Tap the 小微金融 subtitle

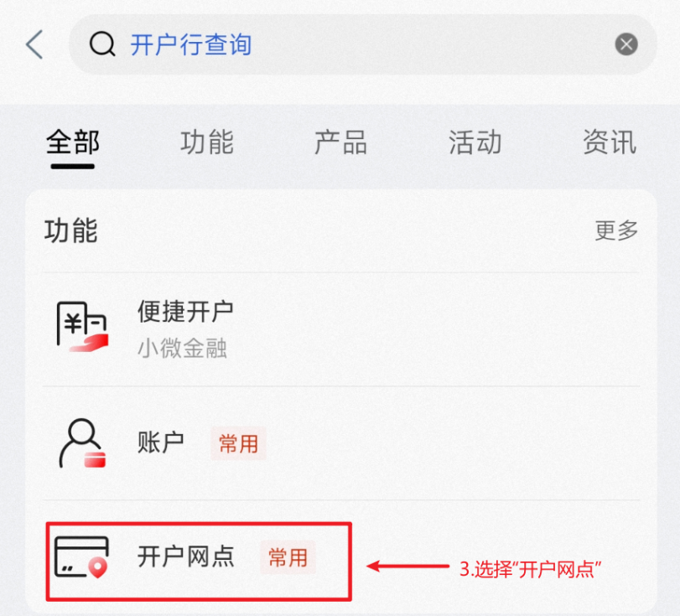pyautogui.click(x=182, y=348)
